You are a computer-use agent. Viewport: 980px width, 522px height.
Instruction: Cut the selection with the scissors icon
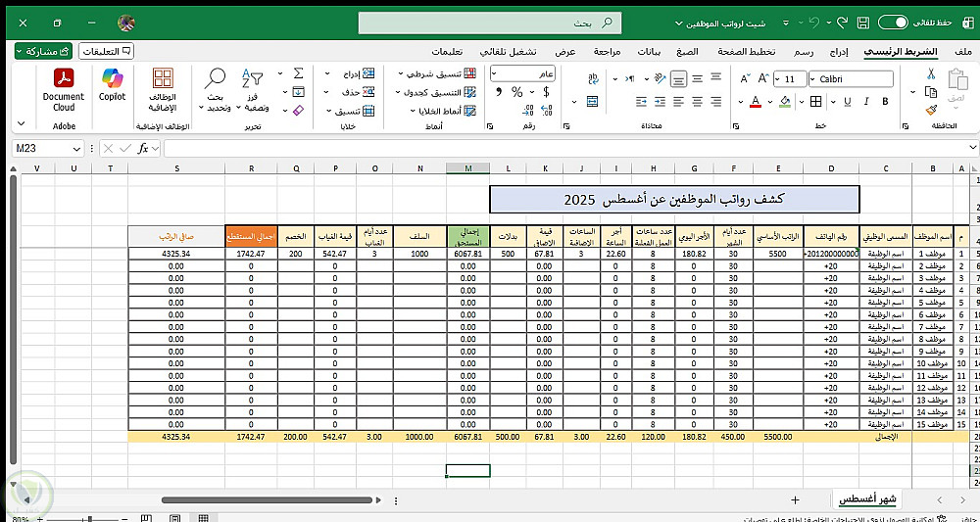931,74
